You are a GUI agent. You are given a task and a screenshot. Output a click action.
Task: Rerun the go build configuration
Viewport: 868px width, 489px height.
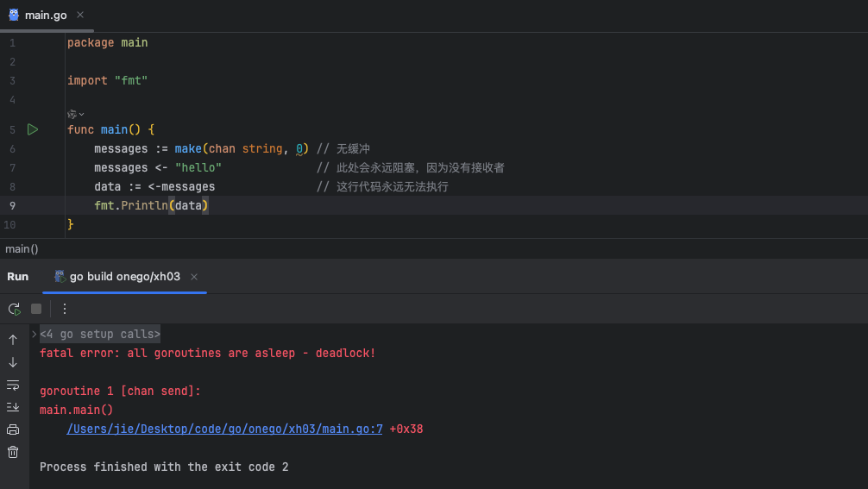[15, 309]
